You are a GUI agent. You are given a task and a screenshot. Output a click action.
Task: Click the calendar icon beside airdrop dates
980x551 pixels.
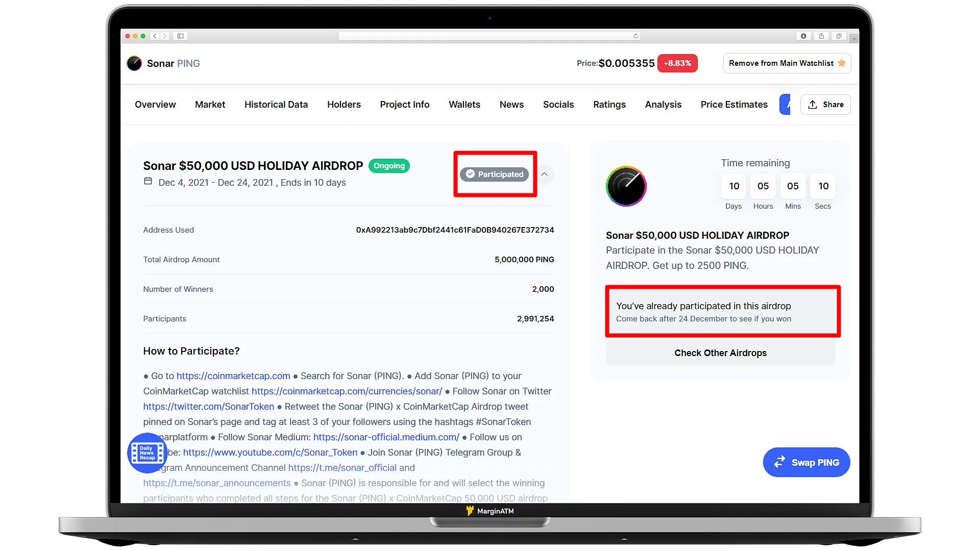[x=148, y=181]
